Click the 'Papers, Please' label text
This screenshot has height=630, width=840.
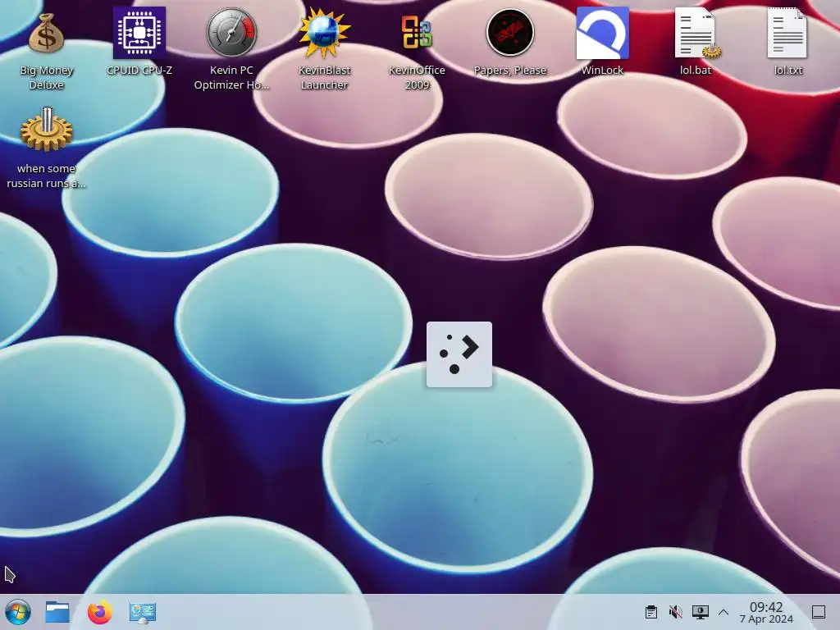tap(510, 71)
